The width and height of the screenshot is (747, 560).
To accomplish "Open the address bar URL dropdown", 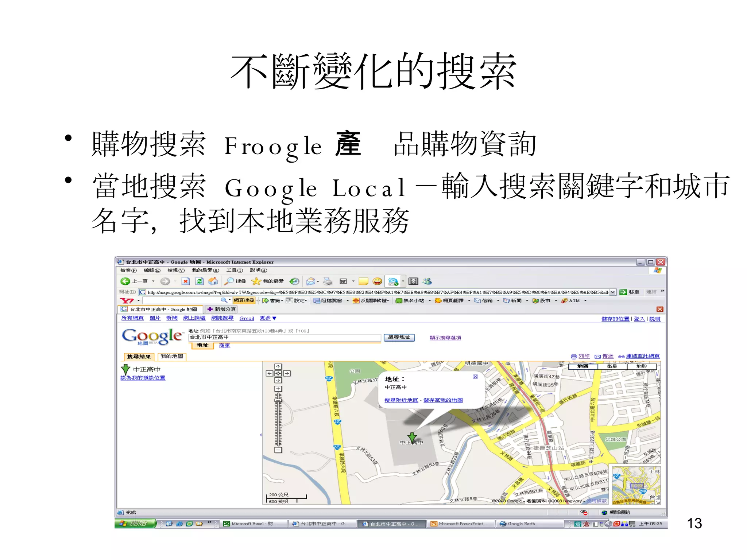I will [613, 292].
